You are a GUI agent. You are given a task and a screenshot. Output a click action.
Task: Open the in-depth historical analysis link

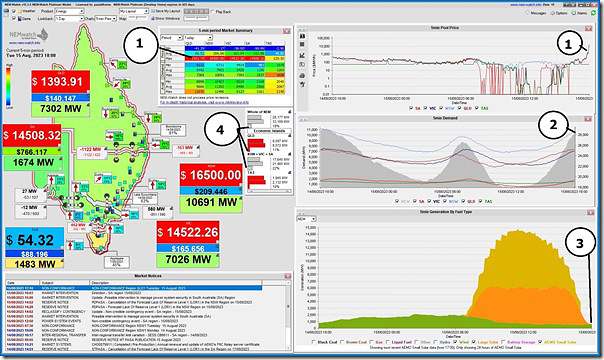(x=205, y=102)
